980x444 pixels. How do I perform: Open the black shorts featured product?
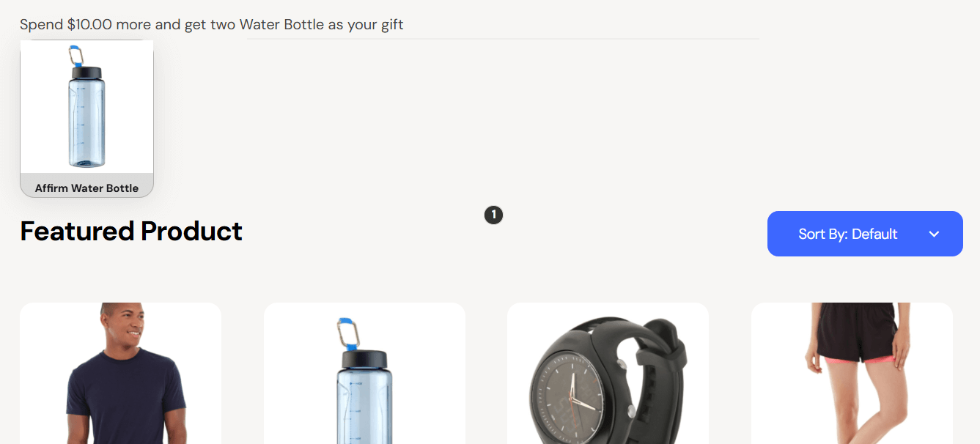(x=852, y=374)
